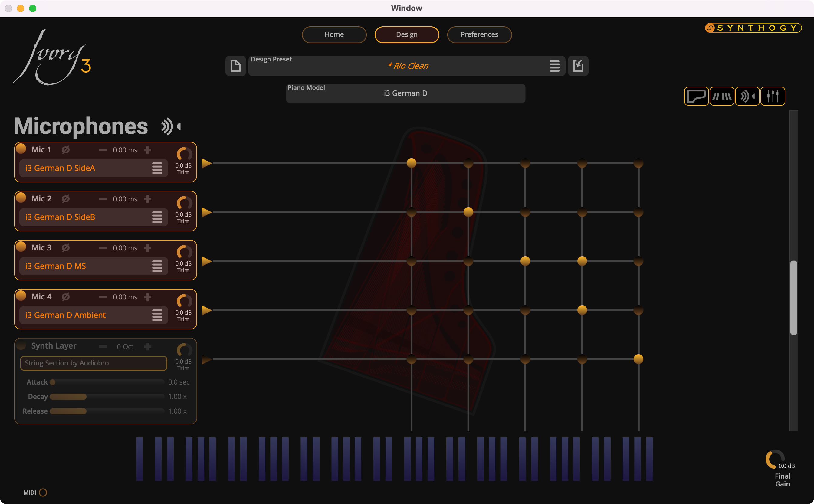Toggle Mic 3 routing node on fourth output column
The width and height of the screenshot is (814, 504).
click(582, 261)
